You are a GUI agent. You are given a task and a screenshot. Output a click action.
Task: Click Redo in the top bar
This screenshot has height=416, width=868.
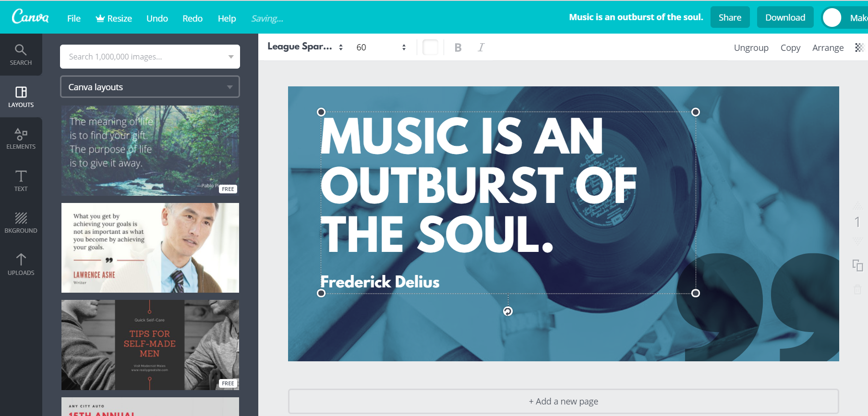pos(193,18)
